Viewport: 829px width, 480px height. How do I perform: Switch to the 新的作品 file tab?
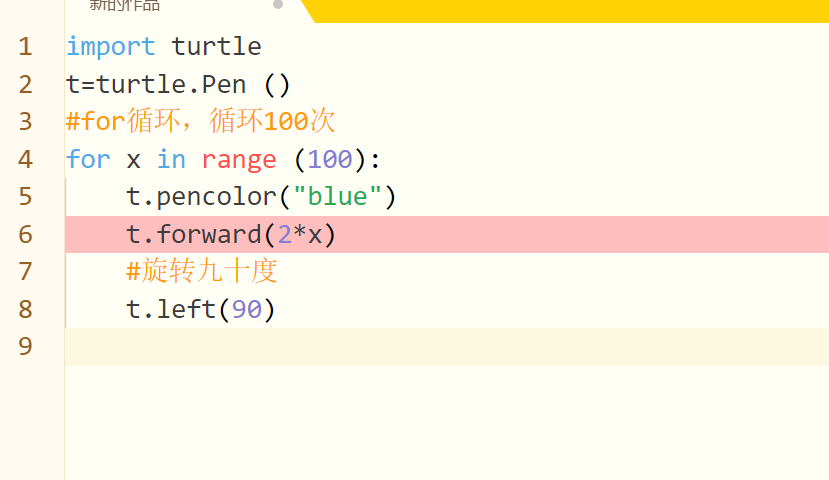(x=124, y=6)
